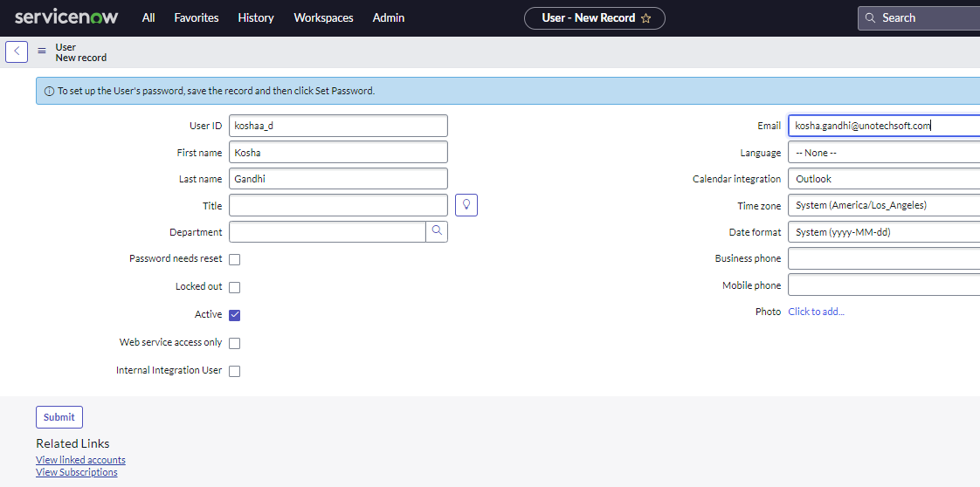The width and height of the screenshot is (980, 487).
Task: Open the Time zone dropdown
Action: (x=882, y=206)
